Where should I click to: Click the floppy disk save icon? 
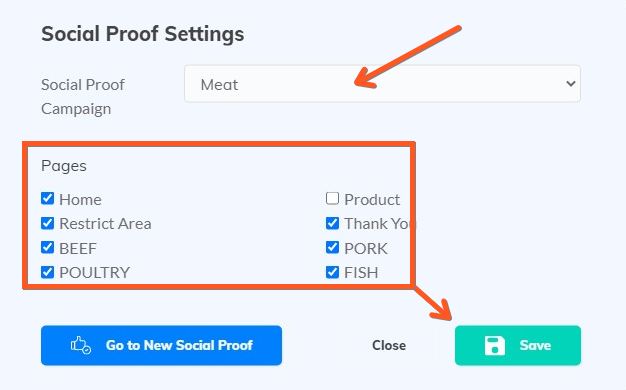pyautogui.click(x=495, y=345)
